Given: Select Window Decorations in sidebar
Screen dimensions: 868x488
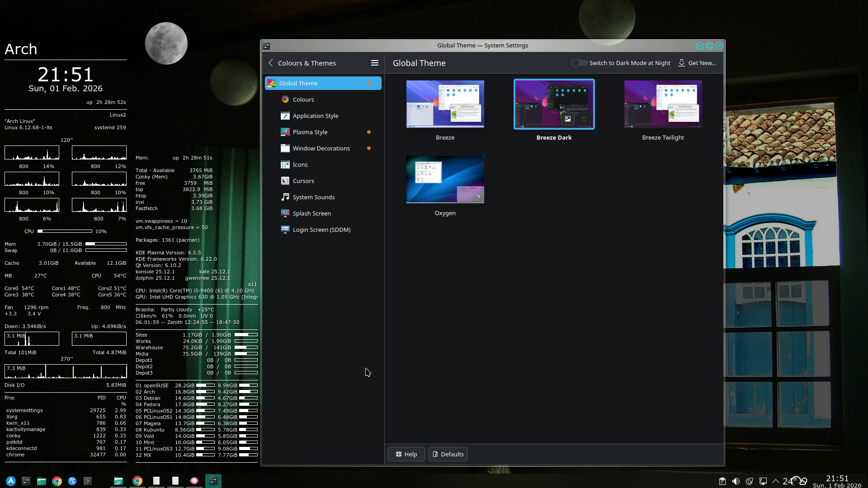Looking at the screenshot, I should [321, 148].
